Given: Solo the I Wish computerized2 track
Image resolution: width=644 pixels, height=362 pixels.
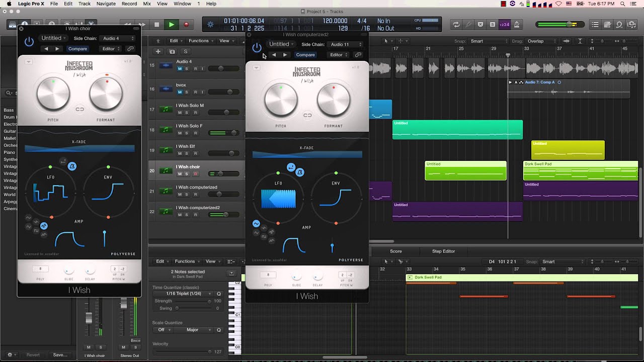Looking at the screenshot, I should [187, 215].
